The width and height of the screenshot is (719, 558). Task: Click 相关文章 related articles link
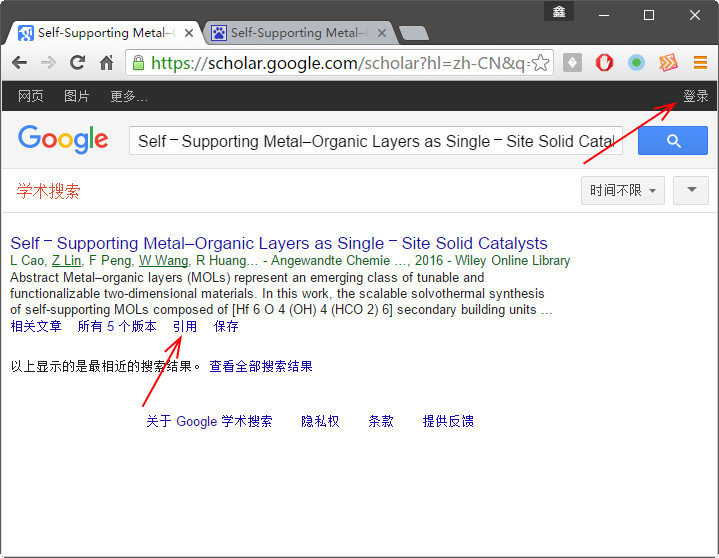pos(36,326)
